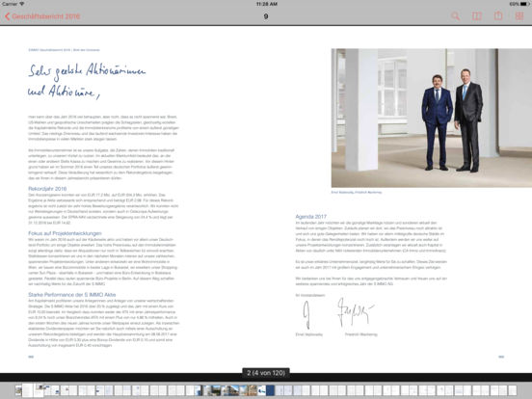
Task: Tap the Fokus auf Projektentwicklungen heading
Action: [65, 233]
